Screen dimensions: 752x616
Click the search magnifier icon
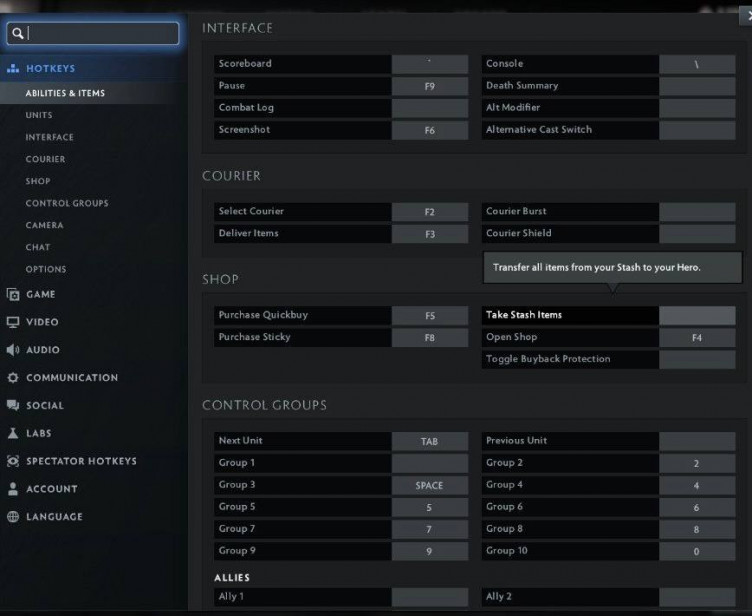[18, 34]
